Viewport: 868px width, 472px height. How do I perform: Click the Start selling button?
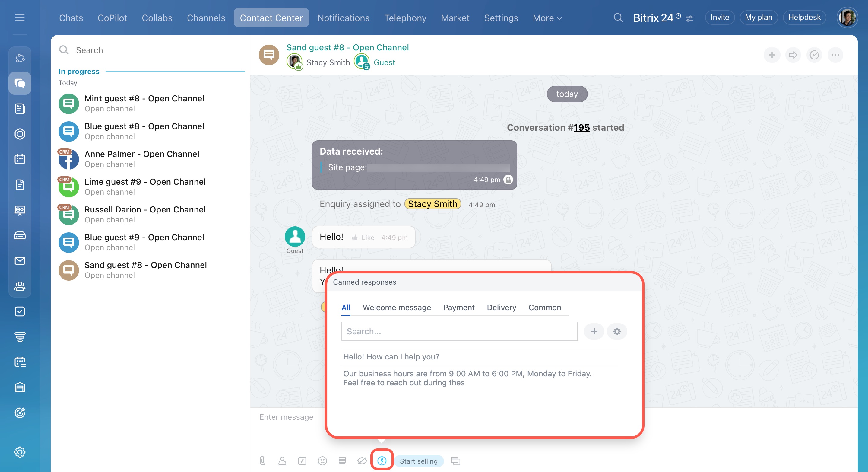coord(419,461)
